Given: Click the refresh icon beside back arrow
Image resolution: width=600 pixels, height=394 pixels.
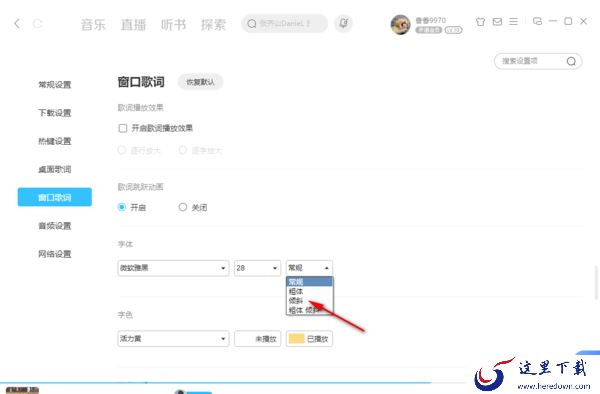Looking at the screenshot, I should tap(38, 24).
